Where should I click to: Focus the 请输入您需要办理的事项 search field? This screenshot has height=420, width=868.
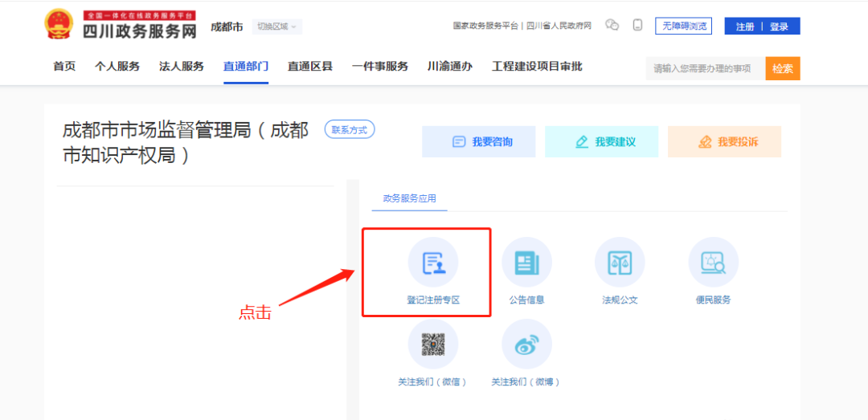(x=706, y=68)
